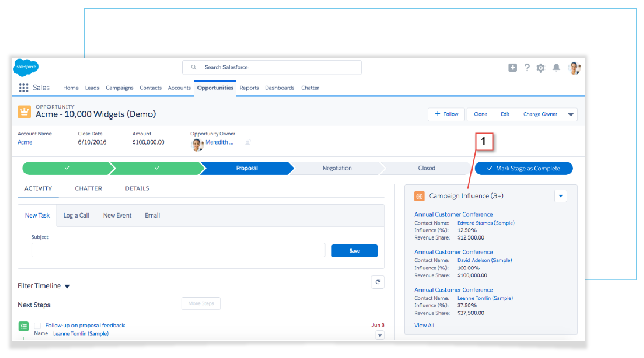644x358 pixels.
Task: Click the Opportunity crown icon
Action: tap(24, 112)
